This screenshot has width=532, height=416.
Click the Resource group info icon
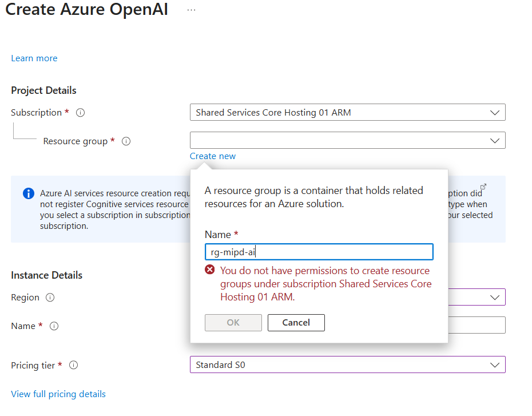tap(126, 141)
